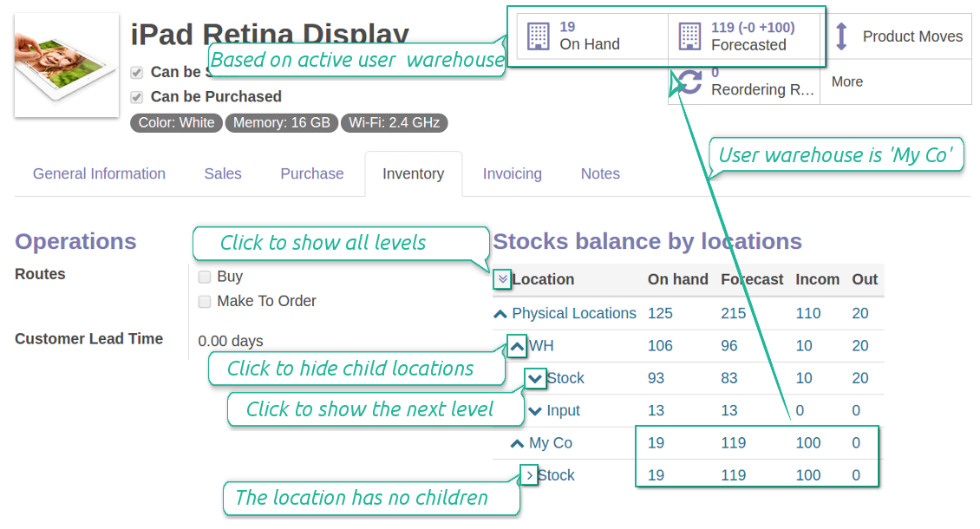Click the Location column header text
Screen dimensions: 980x529
tap(543, 279)
